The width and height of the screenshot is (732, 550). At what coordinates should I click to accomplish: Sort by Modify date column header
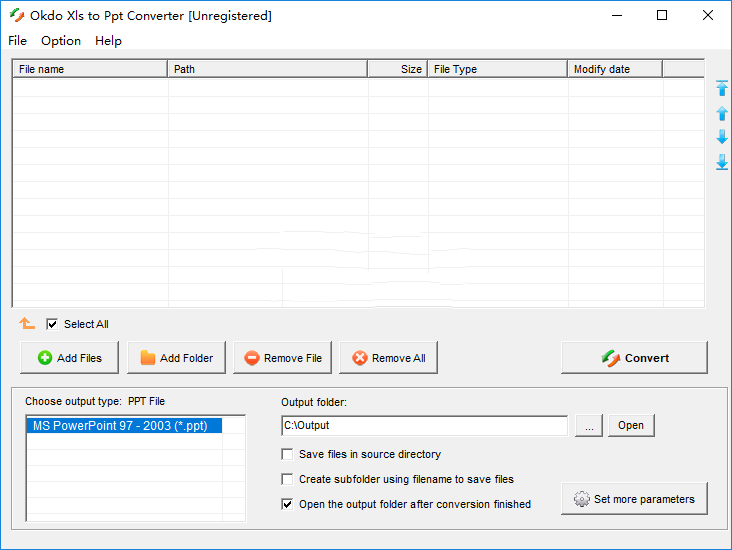pos(615,69)
